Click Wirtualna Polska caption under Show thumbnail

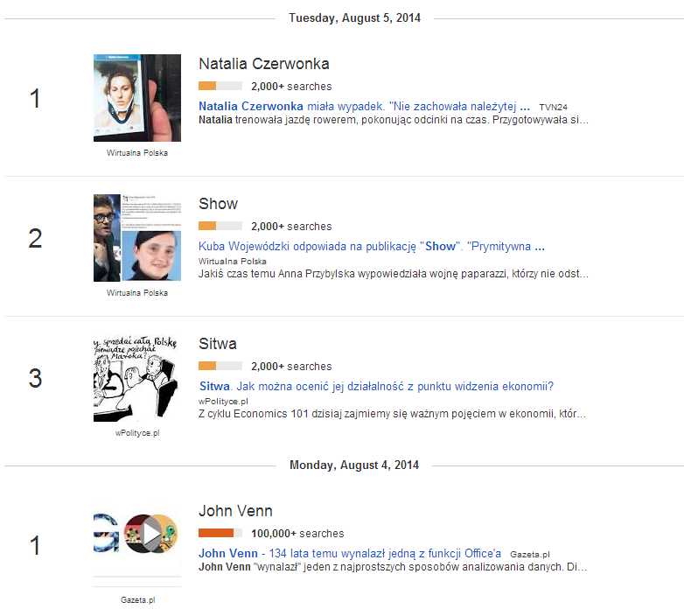pos(137,293)
